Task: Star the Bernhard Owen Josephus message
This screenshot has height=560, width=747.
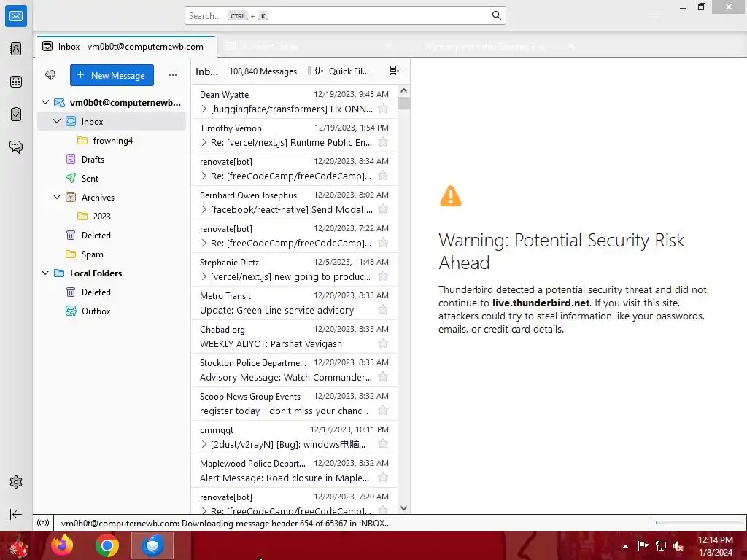Action: pos(382,209)
